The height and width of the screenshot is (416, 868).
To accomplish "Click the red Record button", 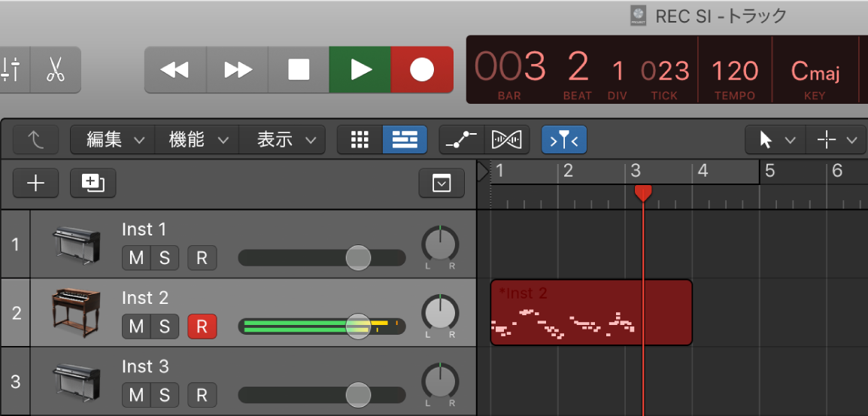I will coord(422,70).
